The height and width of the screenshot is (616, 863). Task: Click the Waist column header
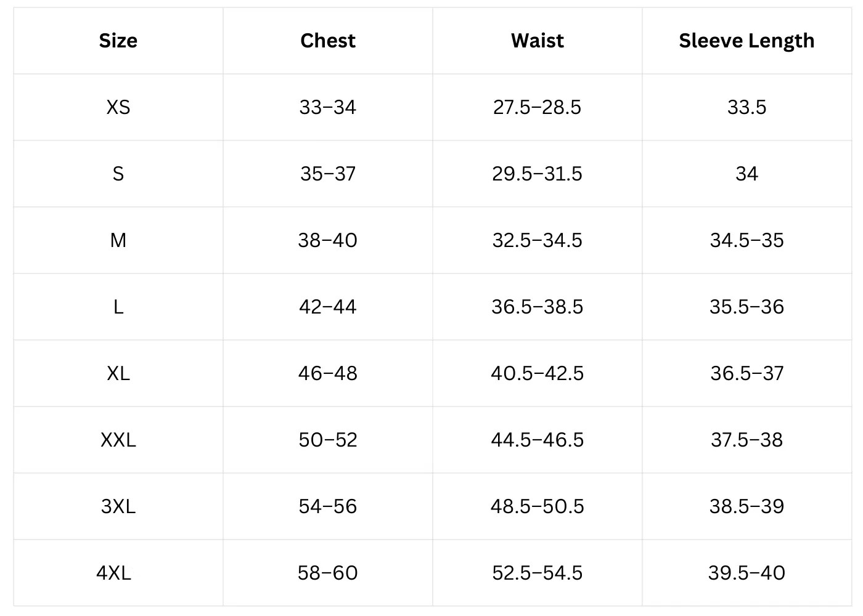point(537,41)
